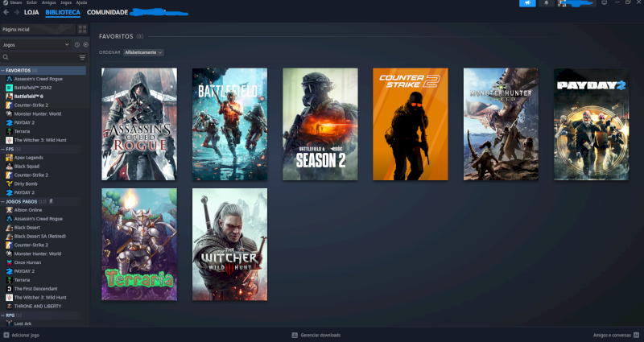Screen dimensions: 644x342
Task: Select the BIBLIOTECA tab
Action: (63, 12)
